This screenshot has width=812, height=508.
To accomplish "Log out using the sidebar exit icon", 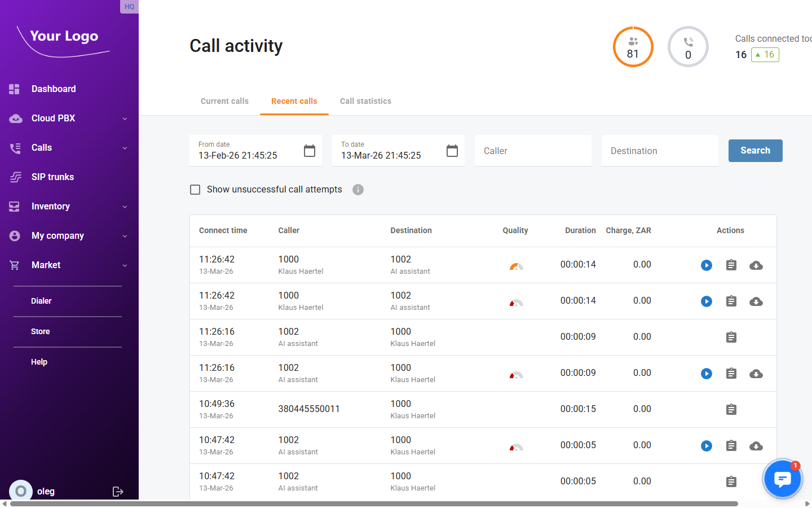I will [118, 491].
